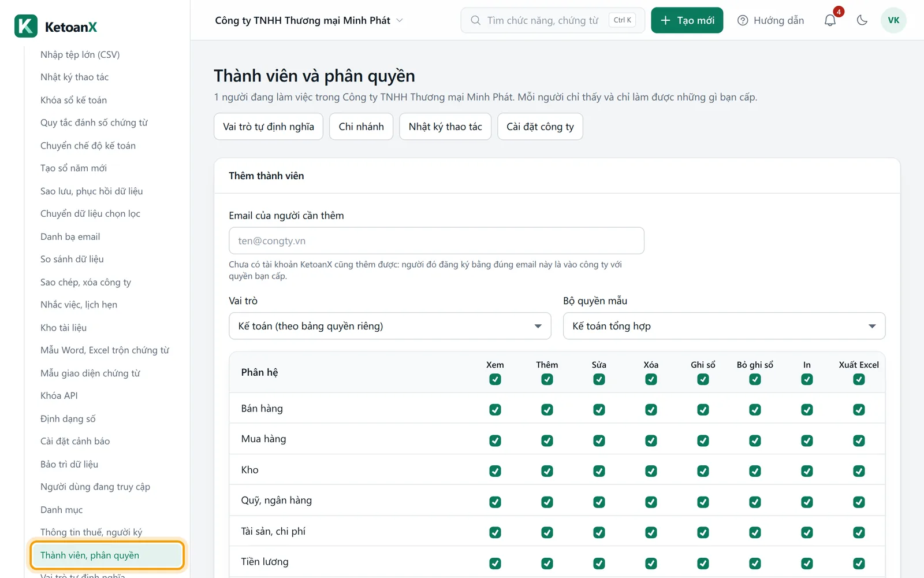Open Cài đặt cảnh báo

click(x=75, y=441)
